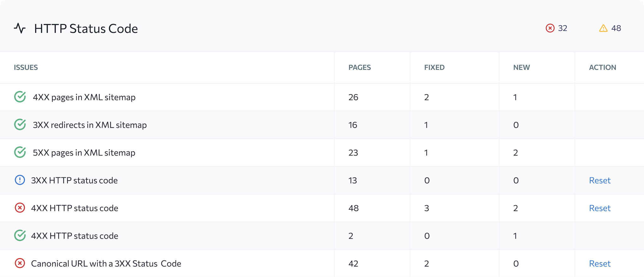Click green check icon on 4XX HTTP status code row
Viewport: 644px width, 277px height.
[20, 236]
